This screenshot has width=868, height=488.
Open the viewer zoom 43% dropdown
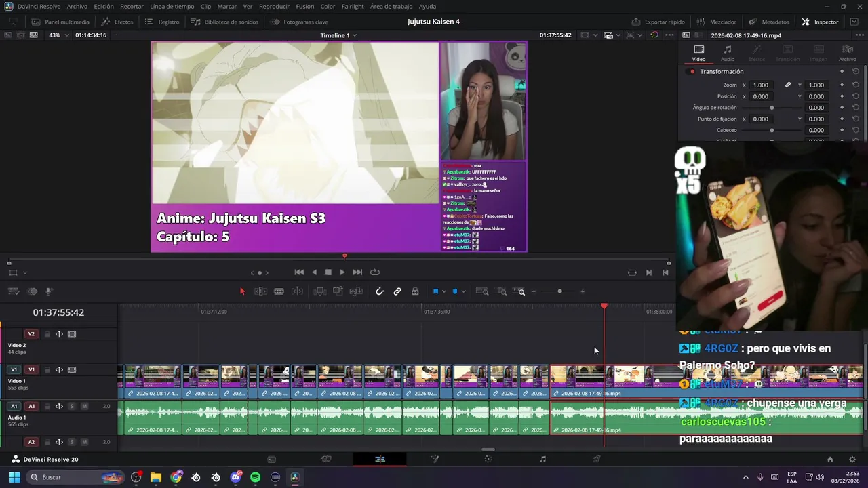tap(58, 35)
